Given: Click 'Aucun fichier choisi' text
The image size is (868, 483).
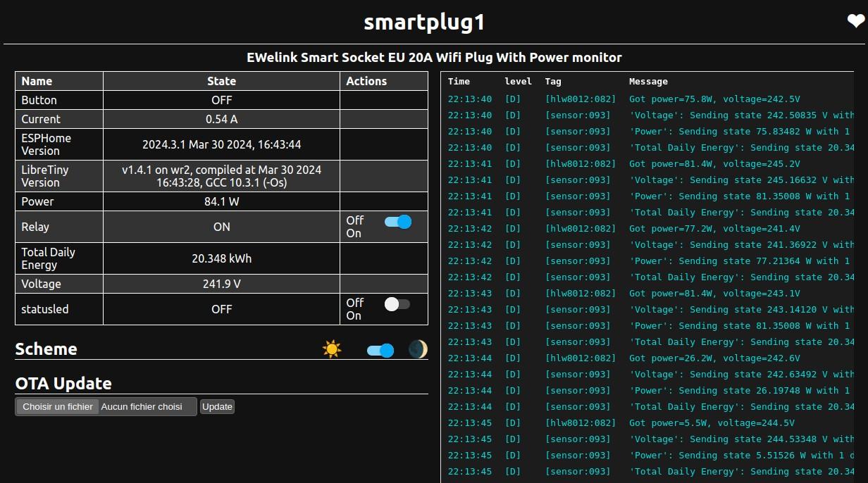Looking at the screenshot, I should (142, 406).
